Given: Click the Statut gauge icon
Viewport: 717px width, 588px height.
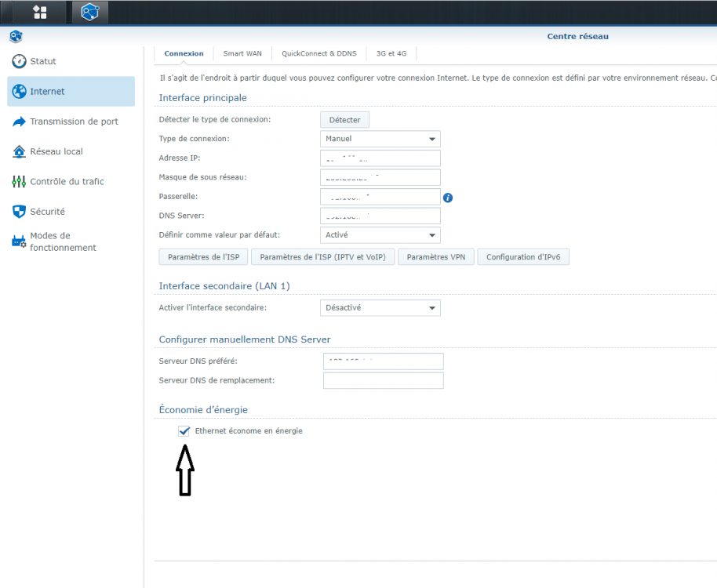Looking at the screenshot, I should [x=19, y=61].
